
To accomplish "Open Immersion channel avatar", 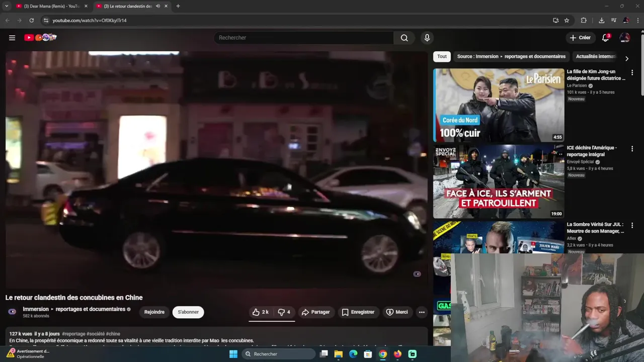I will pyautogui.click(x=12, y=312).
